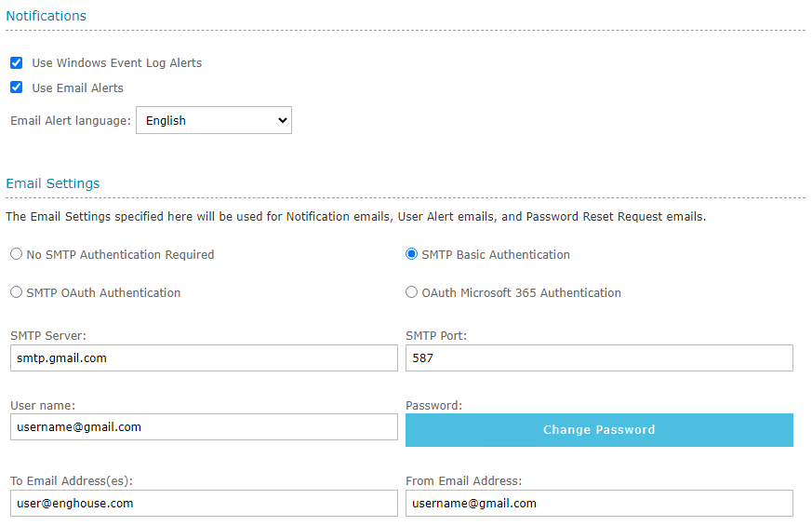Click the From Email Address field
Screen dimensions: 812x526
(x=599, y=504)
